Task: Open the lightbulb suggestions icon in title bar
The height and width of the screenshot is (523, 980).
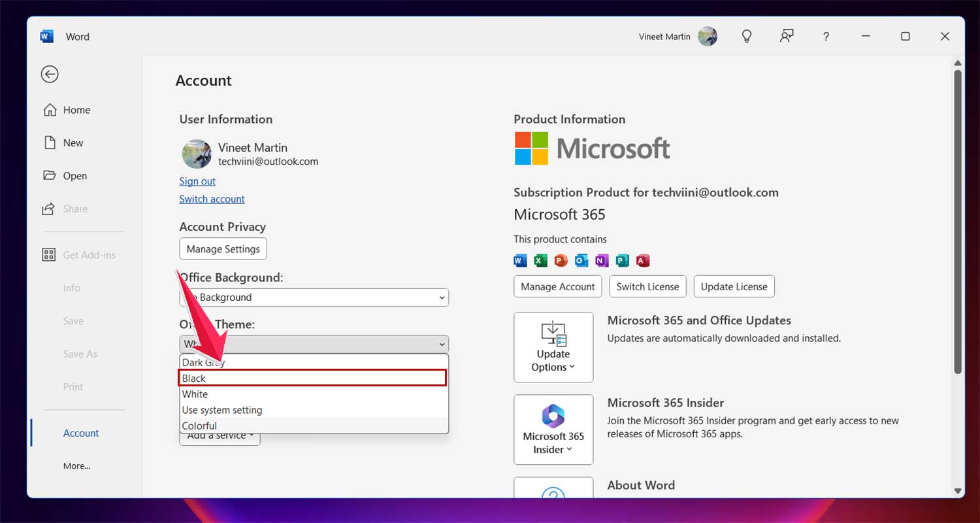Action: [x=747, y=36]
